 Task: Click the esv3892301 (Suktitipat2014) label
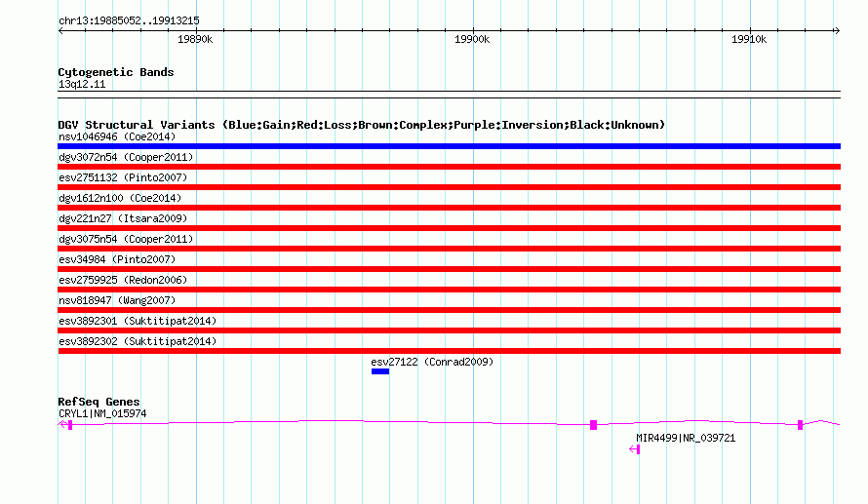[138, 321]
